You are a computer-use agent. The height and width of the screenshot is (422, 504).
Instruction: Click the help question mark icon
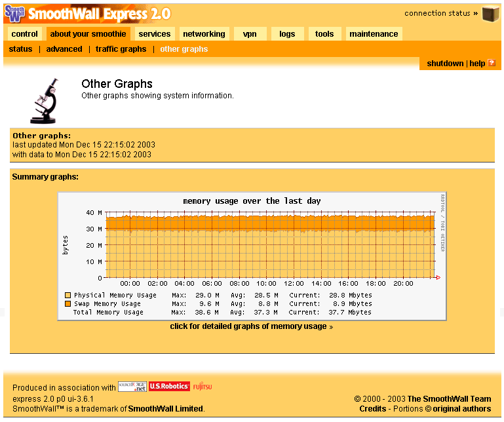(x=492, y=63)
